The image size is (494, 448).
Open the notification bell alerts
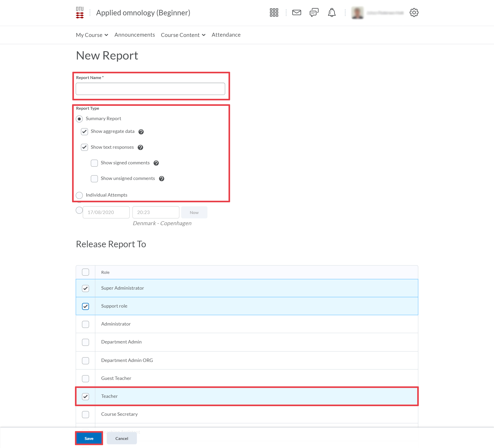pos(332,12)
